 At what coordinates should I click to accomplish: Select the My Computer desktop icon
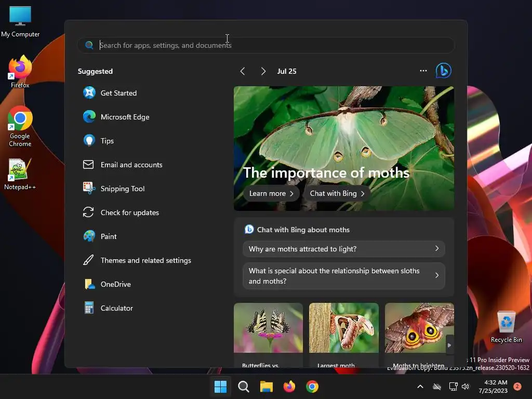tap(20, 21)
